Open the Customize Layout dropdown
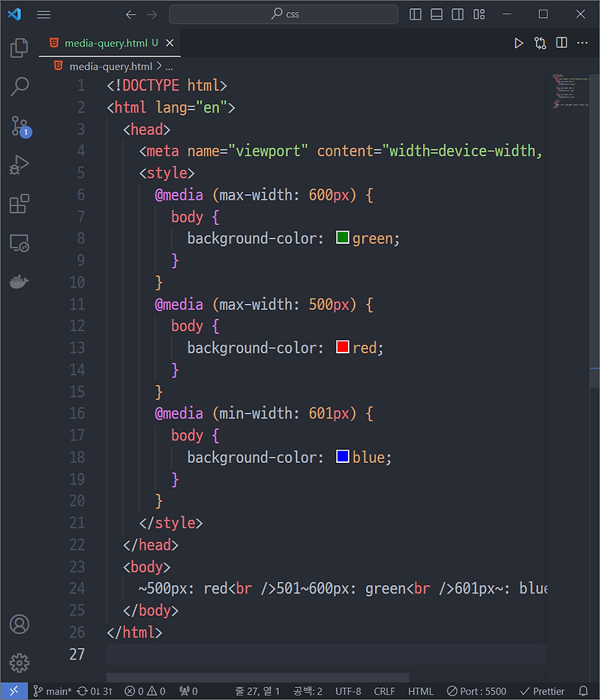The width and height of the screenshot is (600, 700). tap(478, 14)
